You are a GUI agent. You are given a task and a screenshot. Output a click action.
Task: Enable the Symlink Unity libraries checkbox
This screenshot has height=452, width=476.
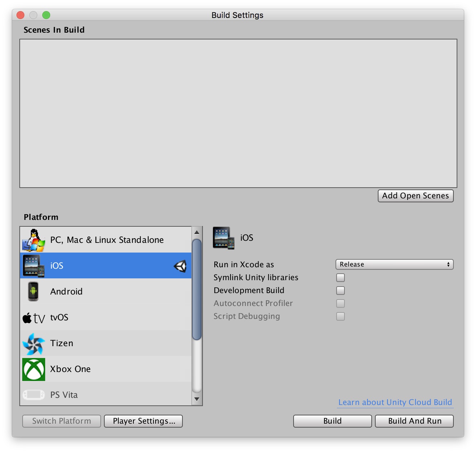340,277
